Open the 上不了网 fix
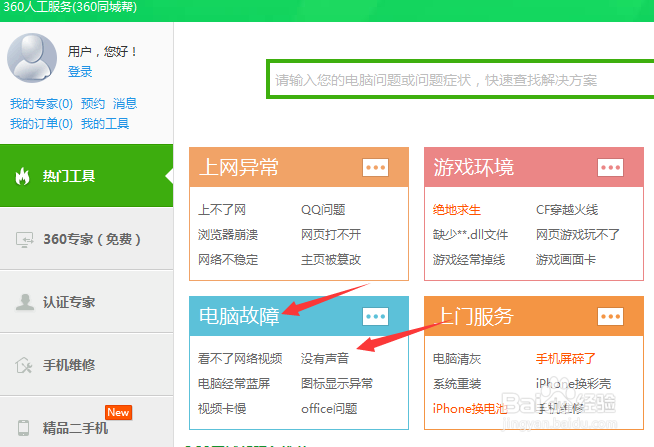 [x=221, y=209]
